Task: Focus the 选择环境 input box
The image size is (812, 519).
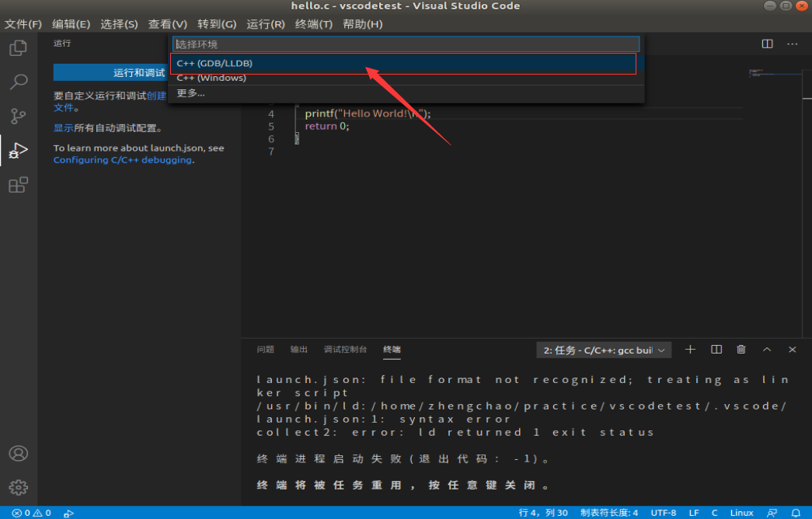Action: pyautogui.click(x=406, y=44)
